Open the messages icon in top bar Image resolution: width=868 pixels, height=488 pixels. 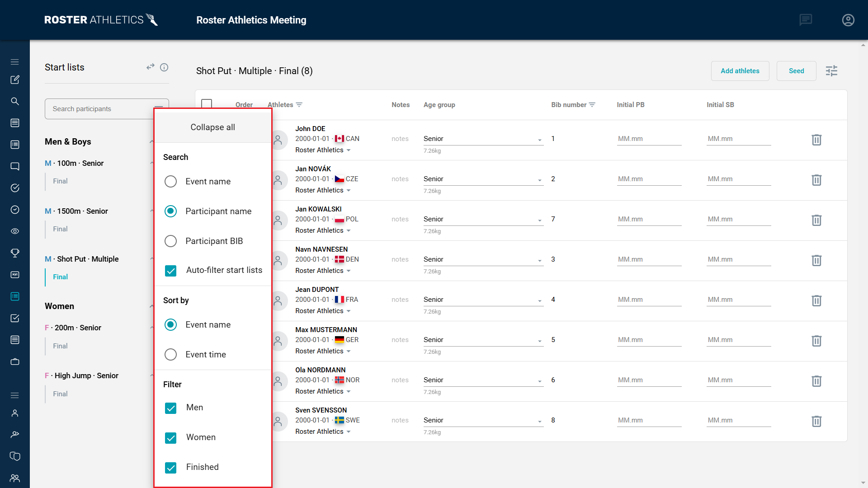pyautogui.click(x=806, y=20)
